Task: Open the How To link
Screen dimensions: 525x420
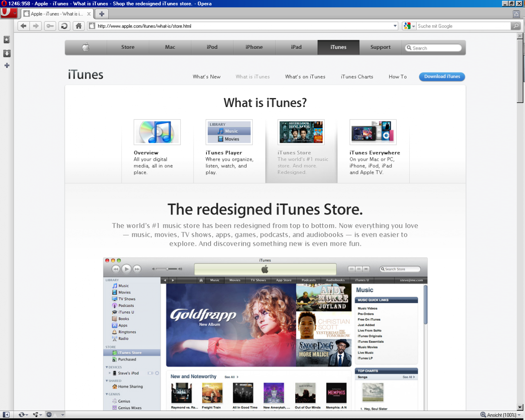Action: point(397,77)
